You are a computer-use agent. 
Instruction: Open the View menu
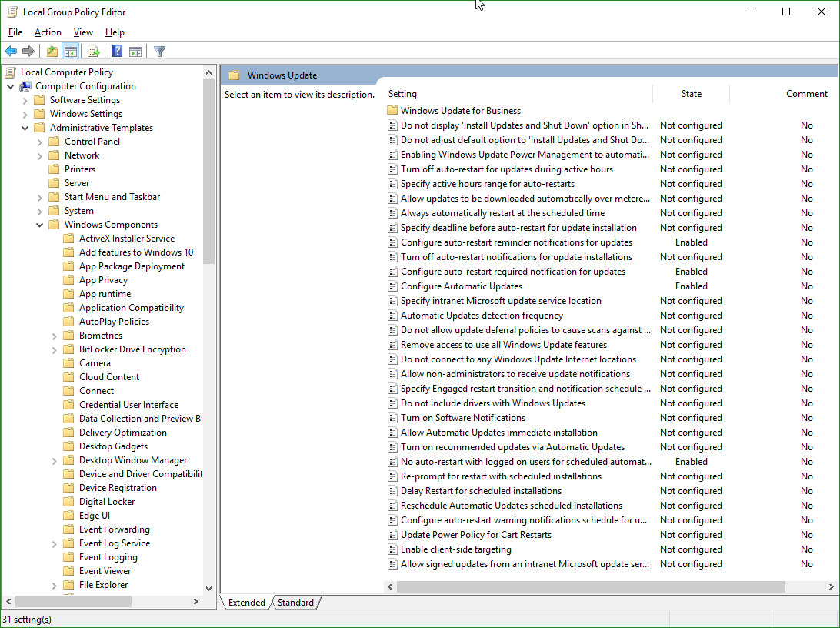(83, 32)
